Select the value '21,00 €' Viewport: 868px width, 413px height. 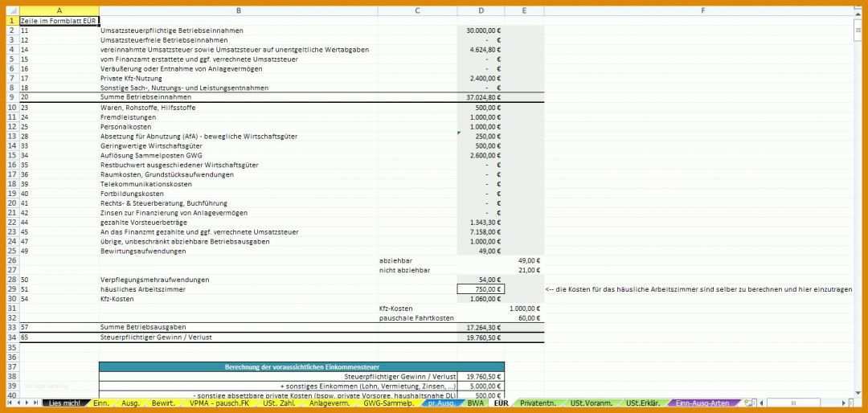pos(524,270)
